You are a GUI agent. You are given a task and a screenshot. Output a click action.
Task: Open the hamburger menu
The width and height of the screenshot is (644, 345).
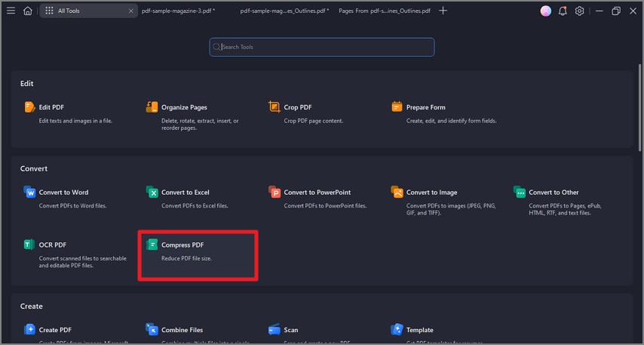[x=11, y=11]
